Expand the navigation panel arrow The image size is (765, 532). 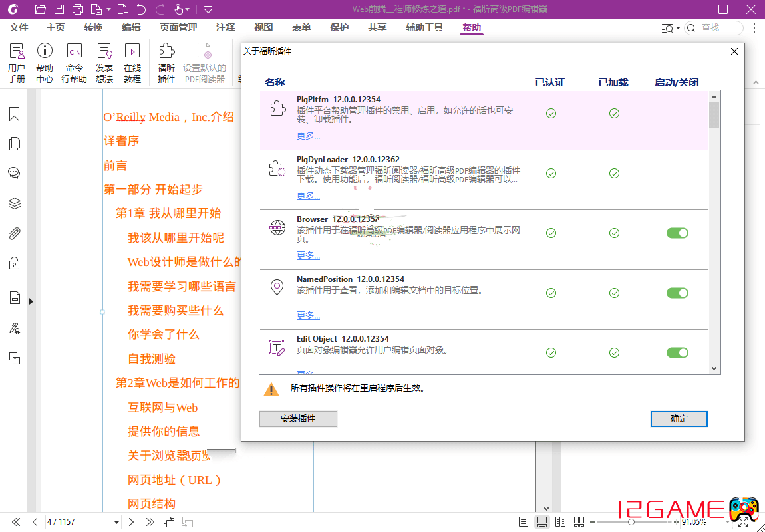pyautogui.click(x=31, y=301)
